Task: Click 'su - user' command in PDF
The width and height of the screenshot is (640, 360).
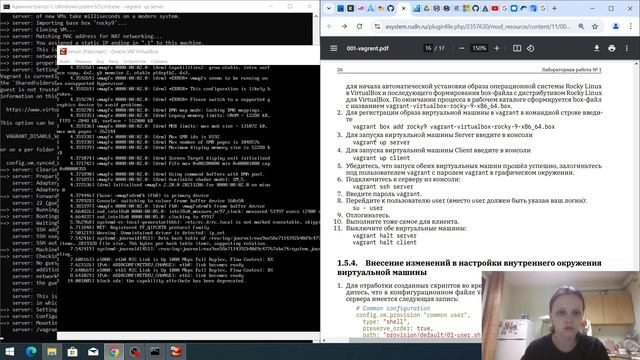Action: point(367,208)
